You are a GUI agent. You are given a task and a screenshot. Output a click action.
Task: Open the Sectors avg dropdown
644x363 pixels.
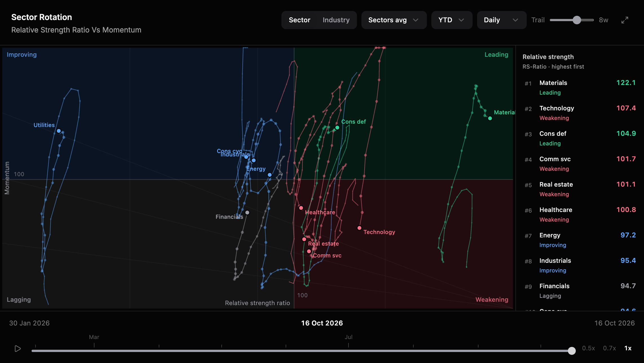coord(394,20)
